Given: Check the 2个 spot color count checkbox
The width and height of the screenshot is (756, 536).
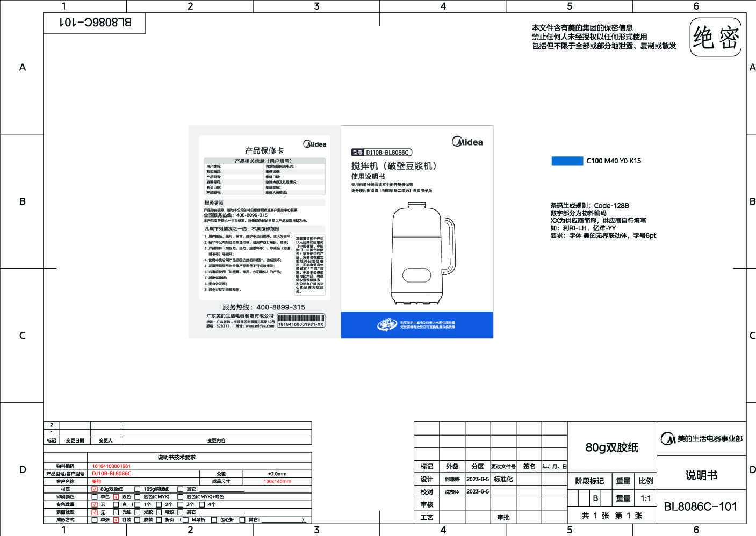Looking at the screenshot, I should coord(159,504).
